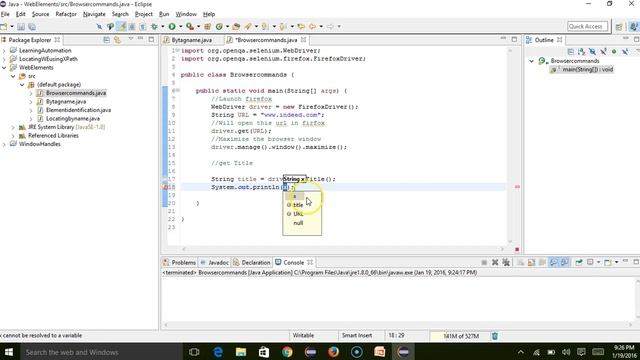
Task: Click the Back navigation arrow in toolbar
Action: pyautogui.click(x=312, y=27)
